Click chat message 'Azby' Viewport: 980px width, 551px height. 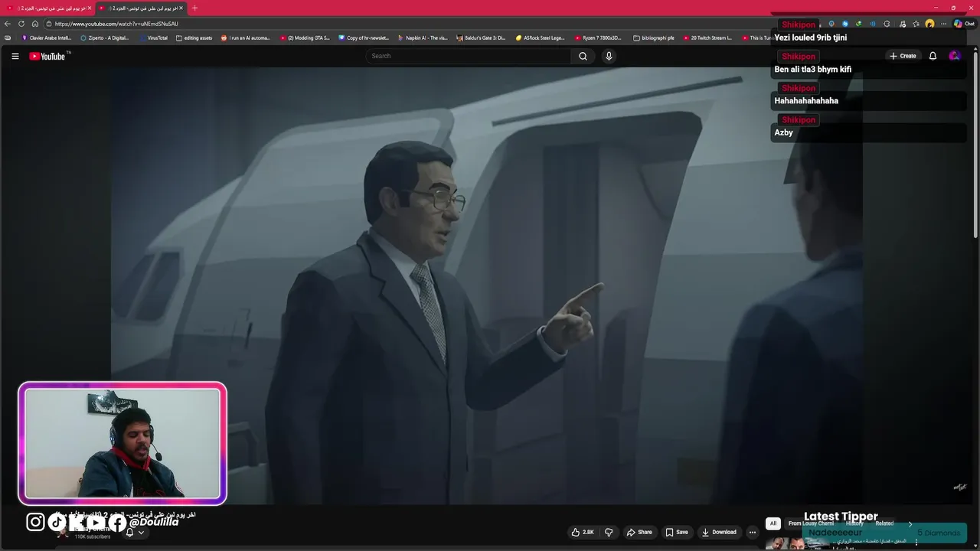click(783, 132)
